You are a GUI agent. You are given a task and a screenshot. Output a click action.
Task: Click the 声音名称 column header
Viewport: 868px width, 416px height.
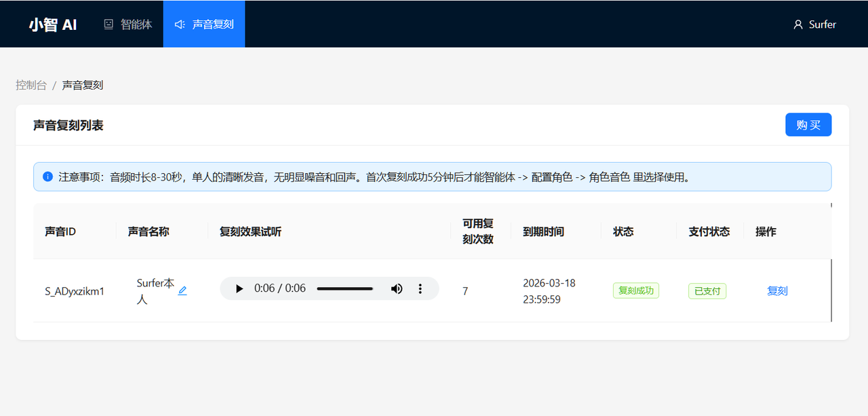click(149, 232)
